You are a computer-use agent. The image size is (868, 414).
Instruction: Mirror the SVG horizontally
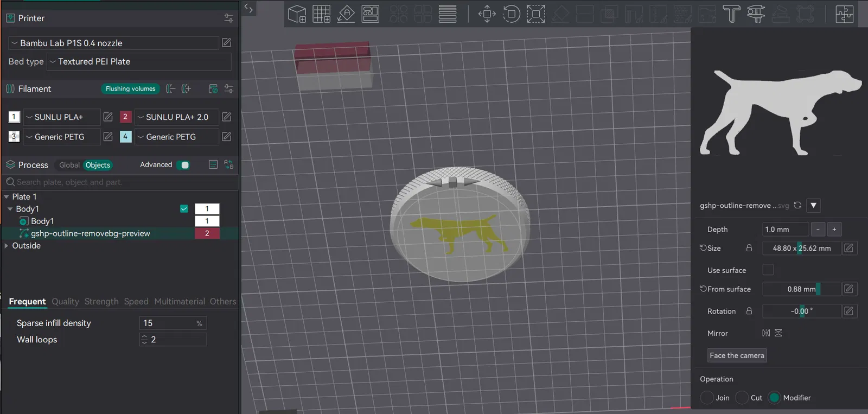pos(766,333)
